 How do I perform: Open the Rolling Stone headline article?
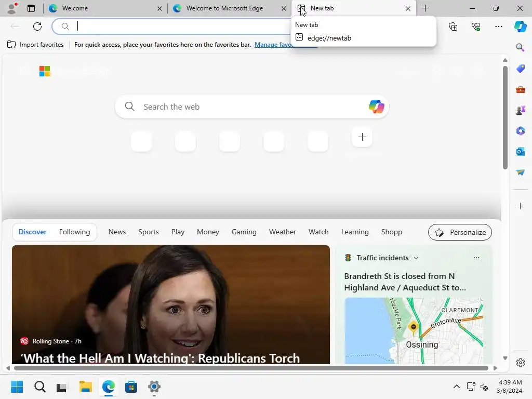click(160, 358)
